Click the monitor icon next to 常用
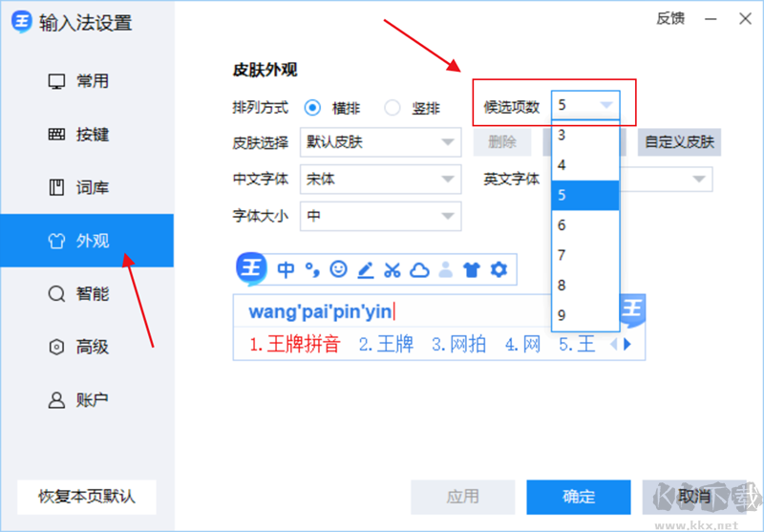 tap(56, 81)
